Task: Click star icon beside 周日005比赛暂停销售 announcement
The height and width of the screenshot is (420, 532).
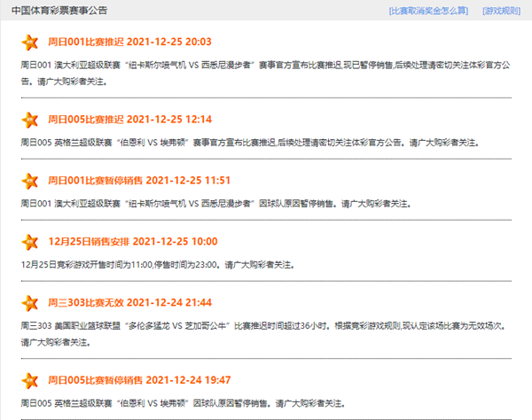Action: point(30,380)
